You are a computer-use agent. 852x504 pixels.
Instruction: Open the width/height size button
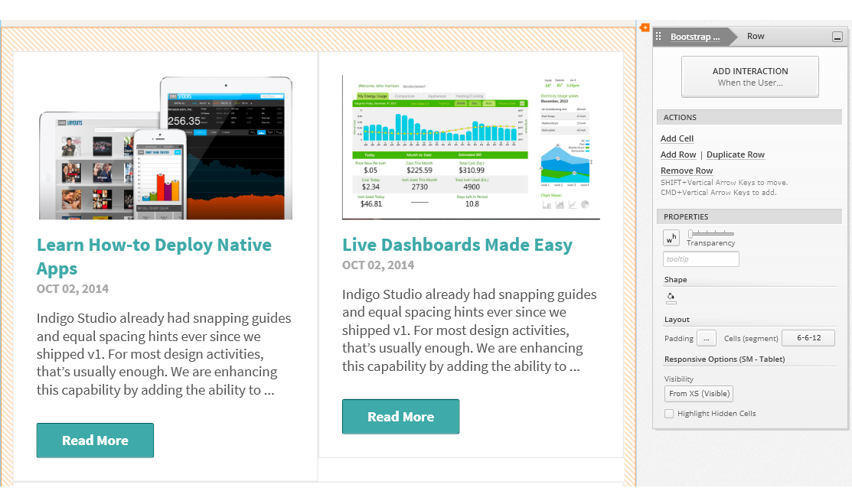671,238
